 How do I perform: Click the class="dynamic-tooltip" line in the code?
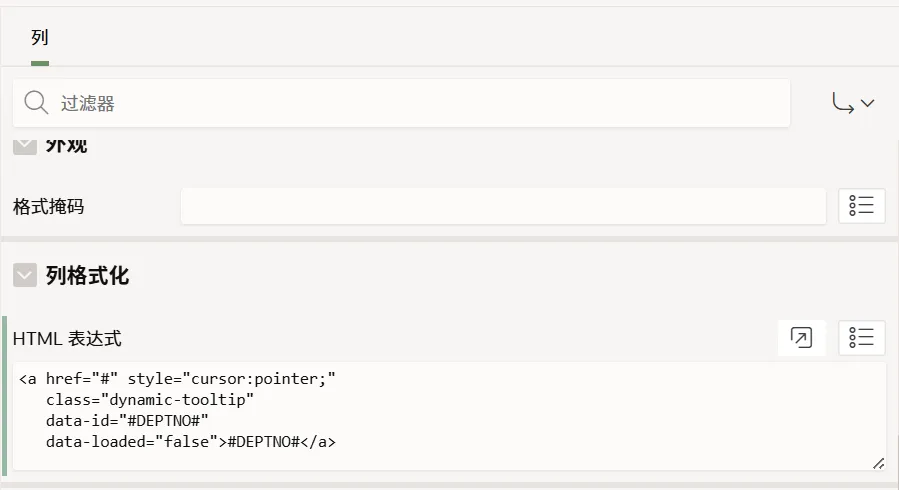150,400
